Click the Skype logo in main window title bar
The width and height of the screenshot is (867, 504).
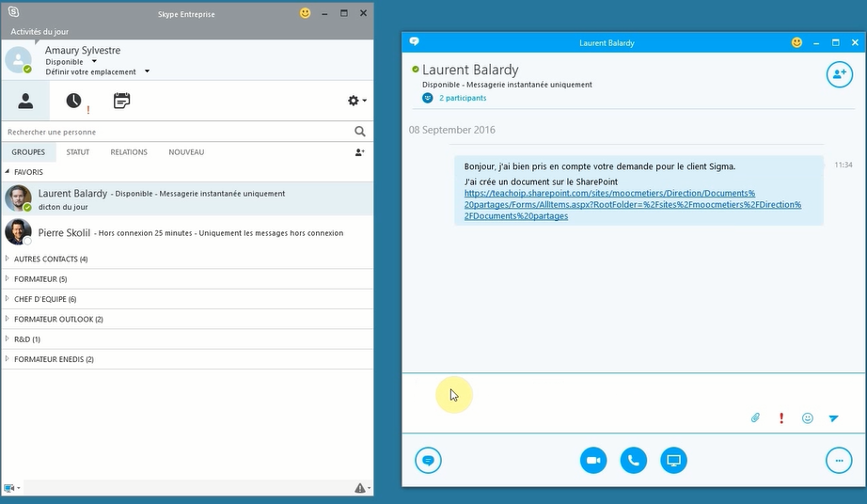(13, 11)
